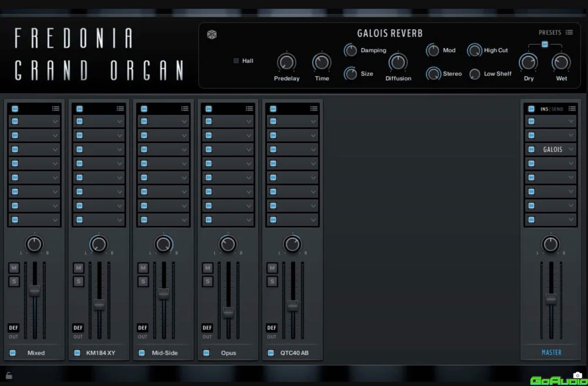Click the Low Shelf knob
This screenshot has width=588, height=386.
pyautogui.click(x=474, y=74)
